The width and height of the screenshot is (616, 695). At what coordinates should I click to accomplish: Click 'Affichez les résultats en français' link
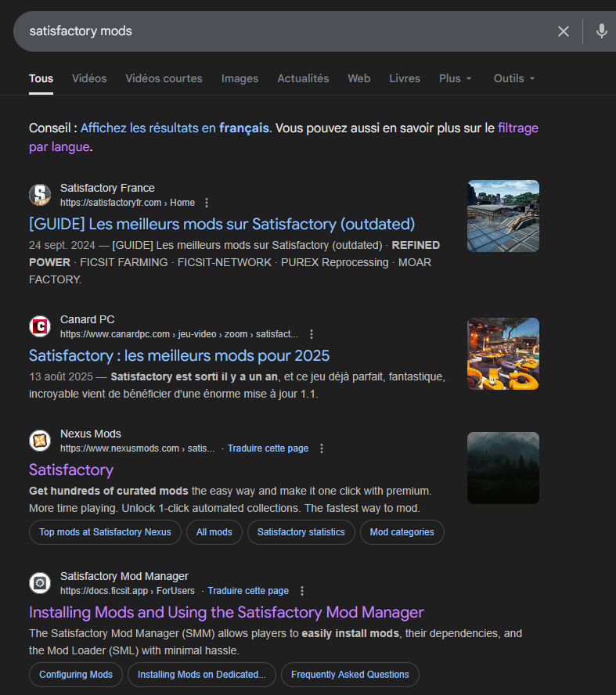[175, 128]
